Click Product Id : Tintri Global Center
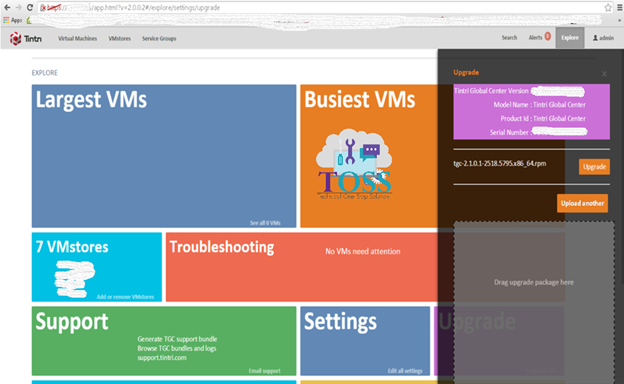Image resolution: width=624 pixels, height=384 pixels. point(543,119)
